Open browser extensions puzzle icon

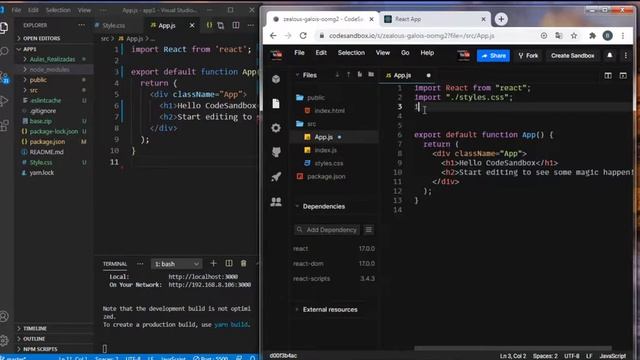coord(592,36)
